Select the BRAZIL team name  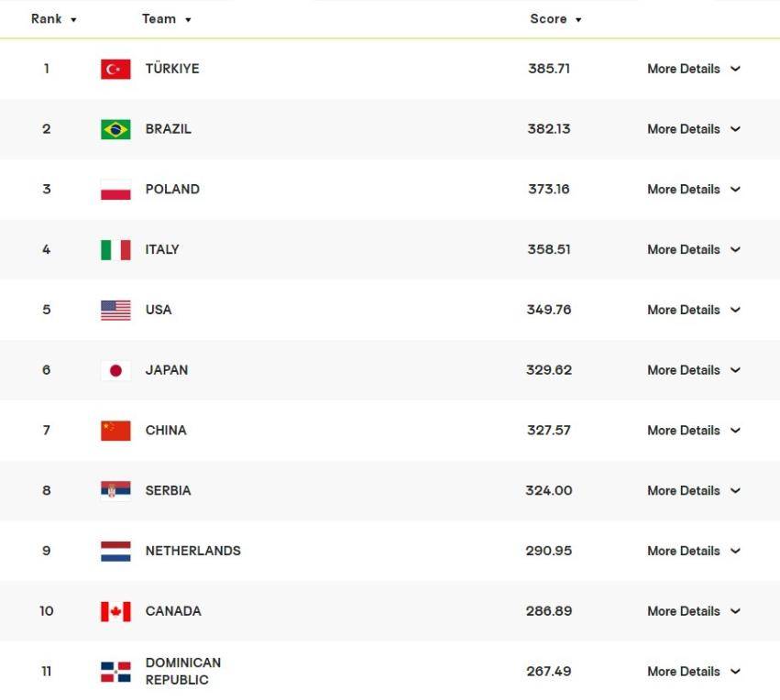tap(169, 129)
